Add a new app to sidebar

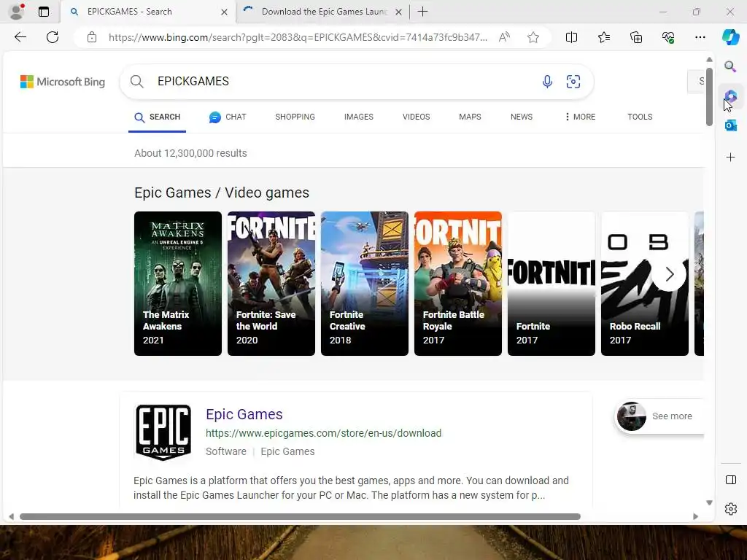point(731,157)
